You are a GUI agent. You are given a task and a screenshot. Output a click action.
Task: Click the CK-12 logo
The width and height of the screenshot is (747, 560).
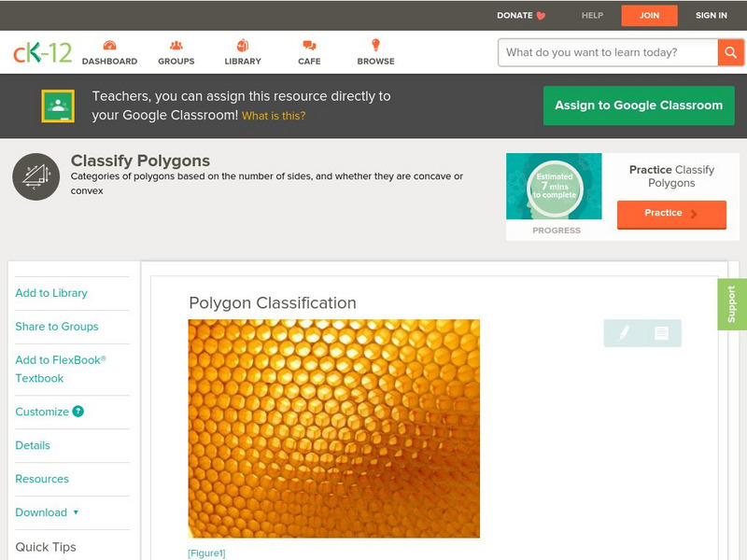42,52
